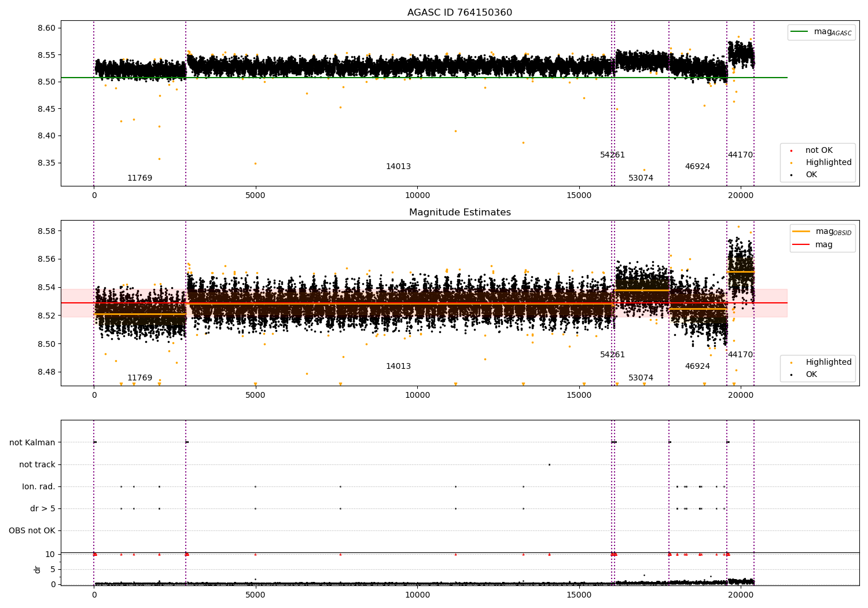The image size is (868, 608).
Task: Click OBSID label 54261 in top plot
Action: coord(612,155)
